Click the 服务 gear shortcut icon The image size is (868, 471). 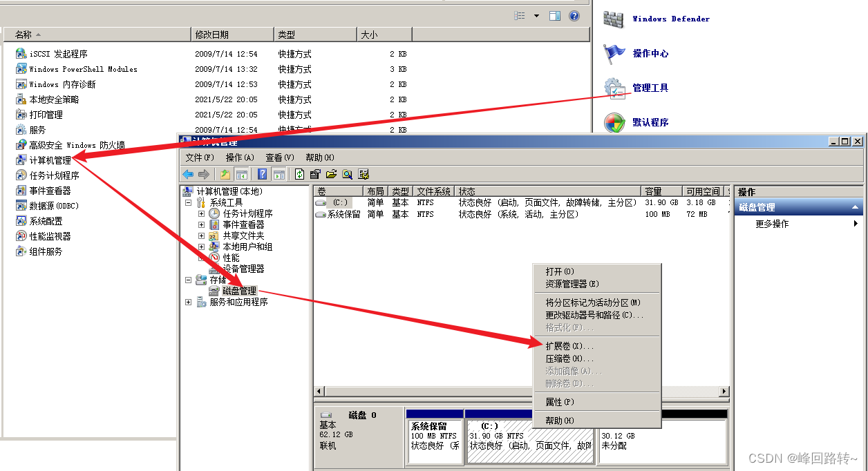[21, 130]
